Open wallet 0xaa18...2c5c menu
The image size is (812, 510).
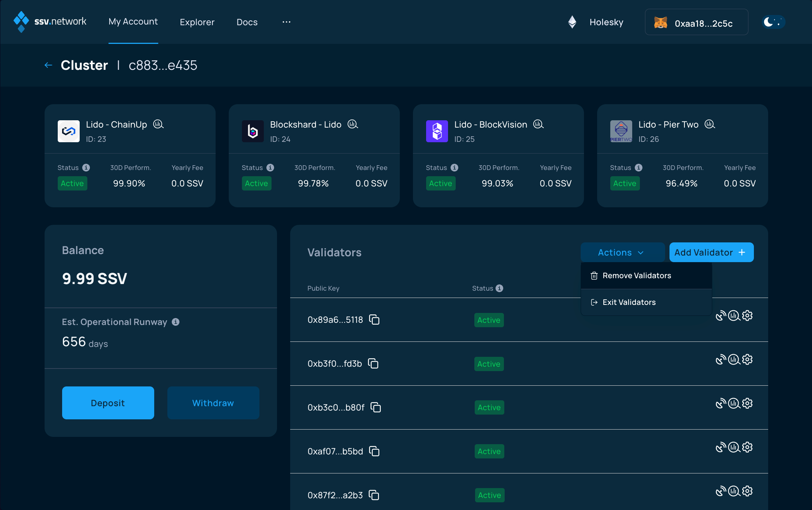coord(697,22)
